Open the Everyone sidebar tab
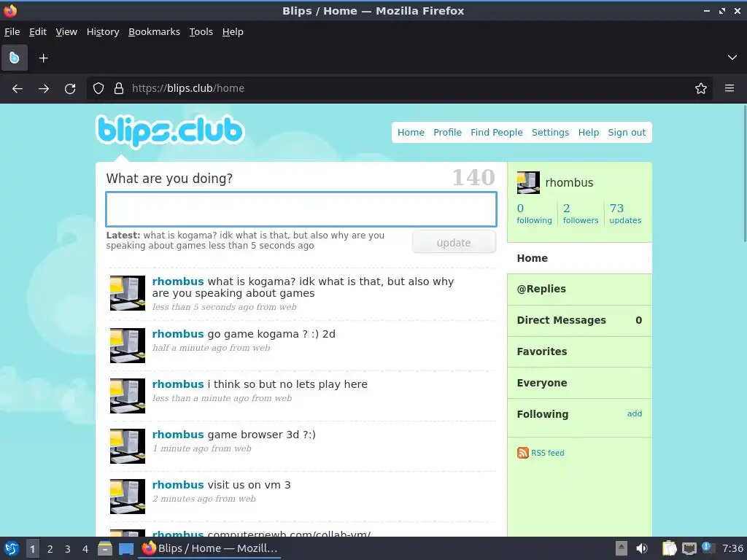This screenshot has width=747, height=560. coord(580,383)
